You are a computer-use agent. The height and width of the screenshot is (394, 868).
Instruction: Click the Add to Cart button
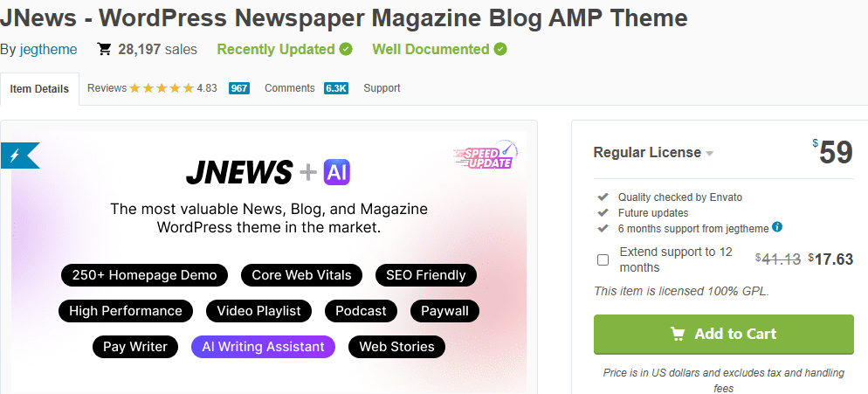tap(724, 334)
